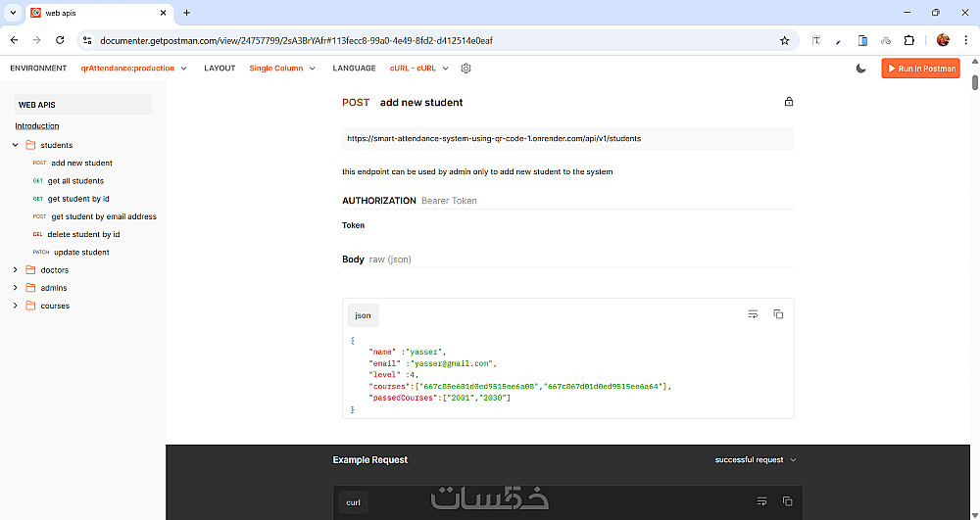Open documentation settings gear icon

pos(465,68)
